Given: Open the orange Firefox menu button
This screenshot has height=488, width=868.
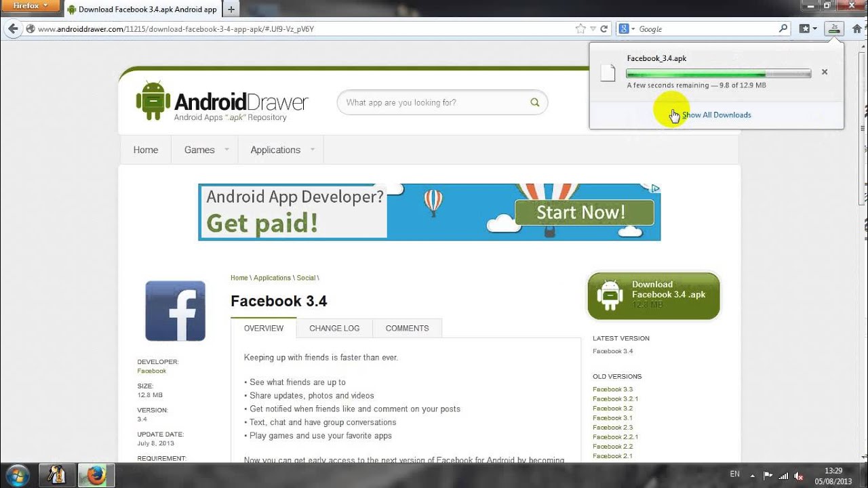Looking at the screenshot, I should tap(30, 6).
